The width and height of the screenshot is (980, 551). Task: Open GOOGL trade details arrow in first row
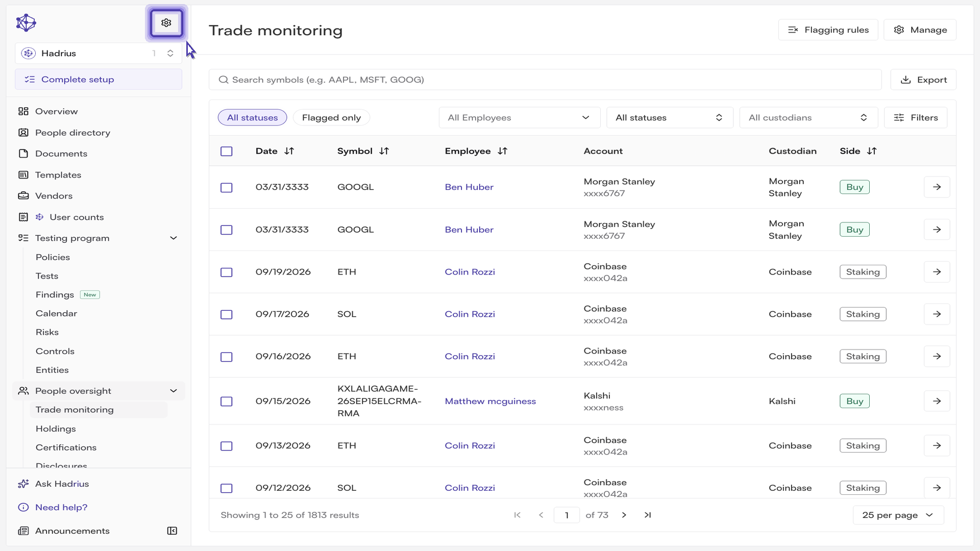pyautogui.click(x=937, y=187)
